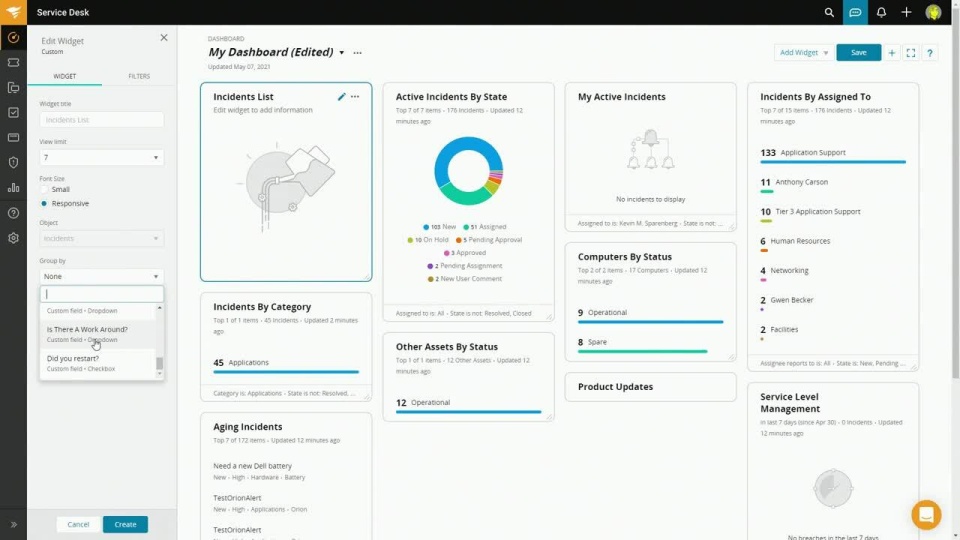Click the blue New legend dot
The width and height of the screenshot is (960, 540).
[426, 227]
